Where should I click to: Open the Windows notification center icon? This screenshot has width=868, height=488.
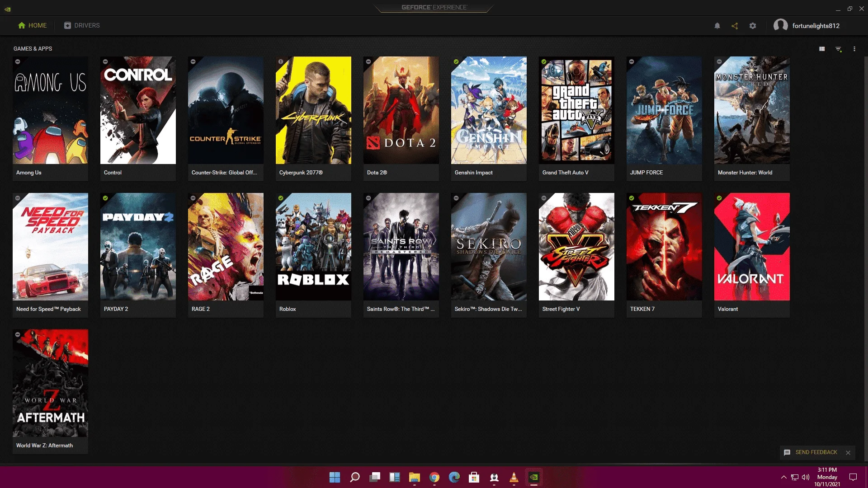coord(853,477)
